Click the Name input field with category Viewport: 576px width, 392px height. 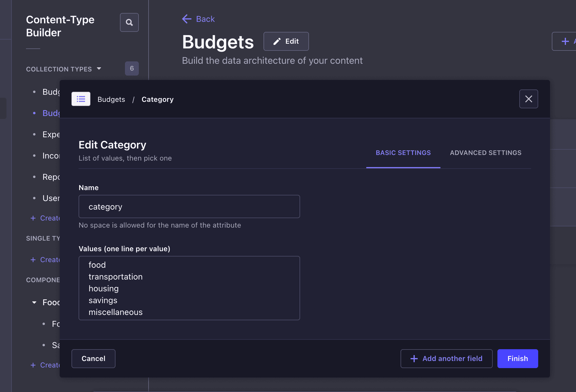189,207
